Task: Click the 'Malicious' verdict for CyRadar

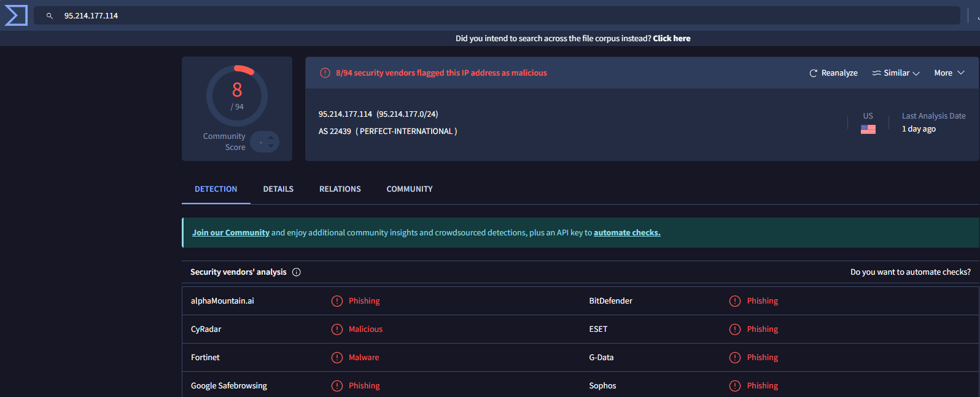Action: [x=366, y=329]
